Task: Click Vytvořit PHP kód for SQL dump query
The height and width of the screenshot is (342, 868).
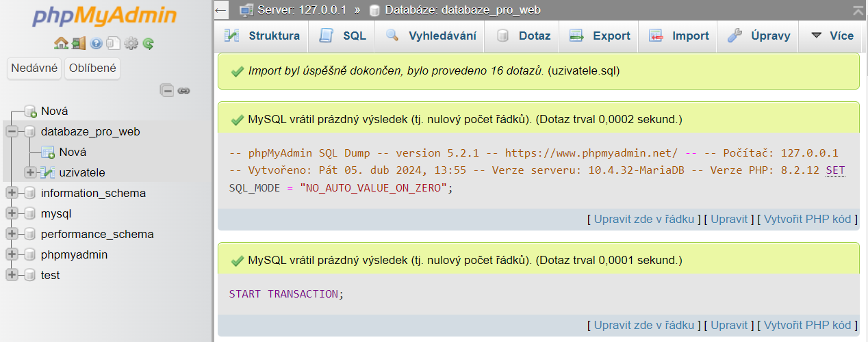Action: click(x=807, y=219)
